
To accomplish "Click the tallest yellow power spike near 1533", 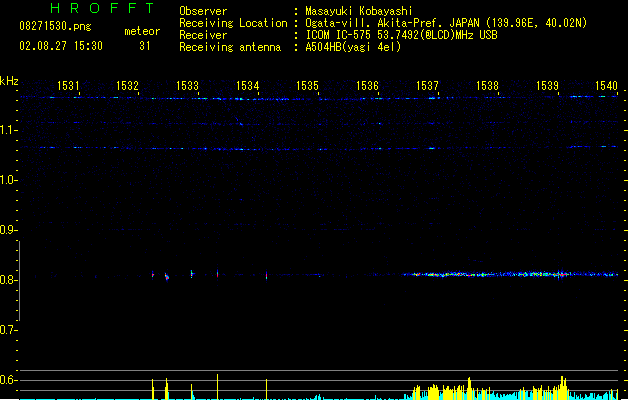I will (217, 387).
